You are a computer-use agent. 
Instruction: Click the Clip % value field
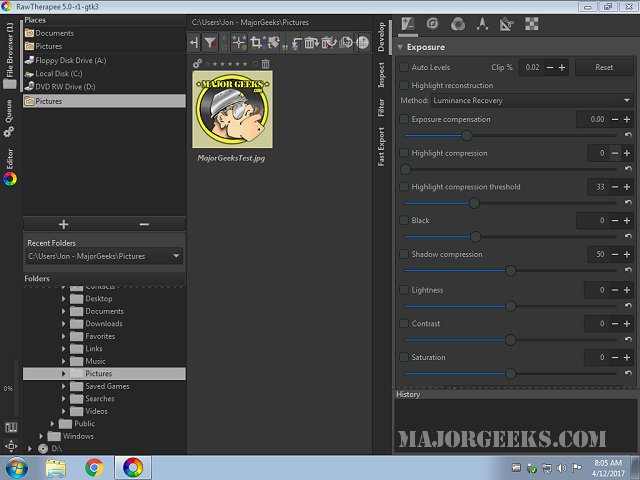point(532,68)
